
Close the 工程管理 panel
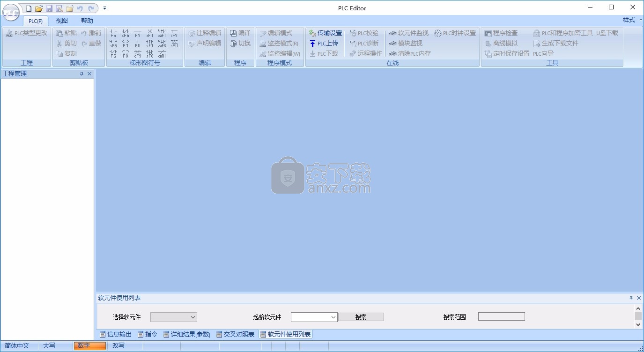pyautogui.click(x=89, y=74)
